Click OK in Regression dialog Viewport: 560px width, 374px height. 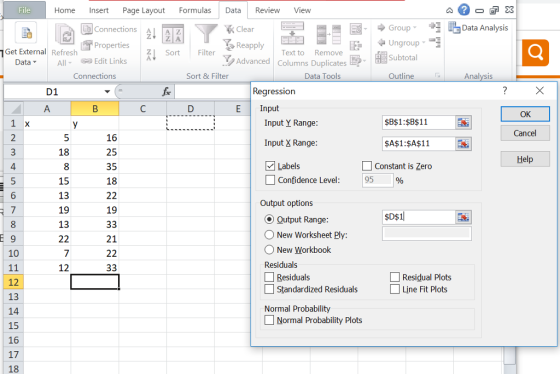click(x=525, y=114)
